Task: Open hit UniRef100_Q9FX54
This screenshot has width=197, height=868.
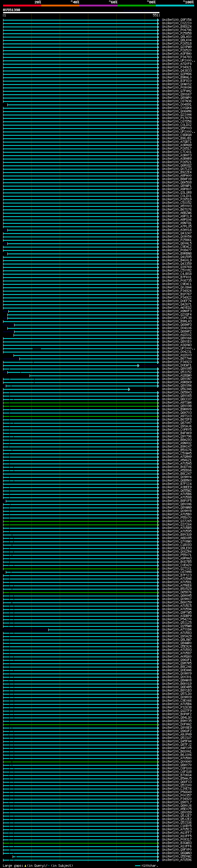Action: coord(176,20)
